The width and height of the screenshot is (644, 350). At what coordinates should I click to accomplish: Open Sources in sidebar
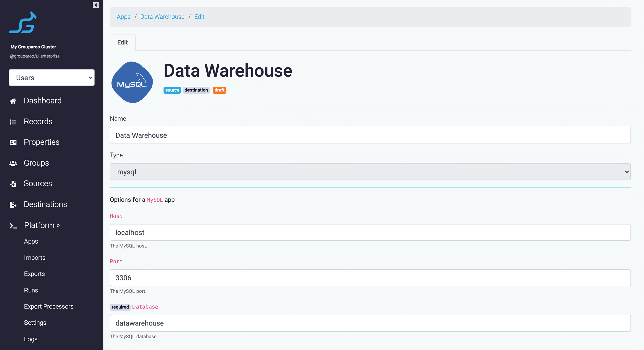tap(38, 184)
